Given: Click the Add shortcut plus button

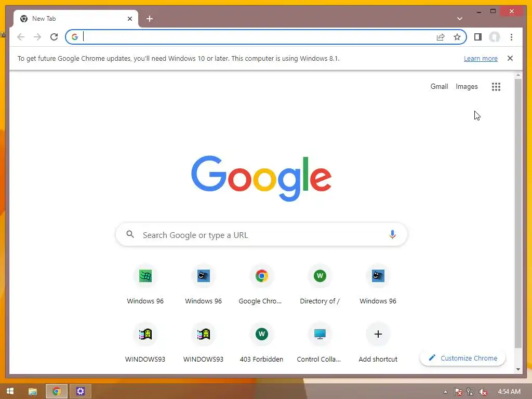Looking at the screenshot, I should (378, 335).
